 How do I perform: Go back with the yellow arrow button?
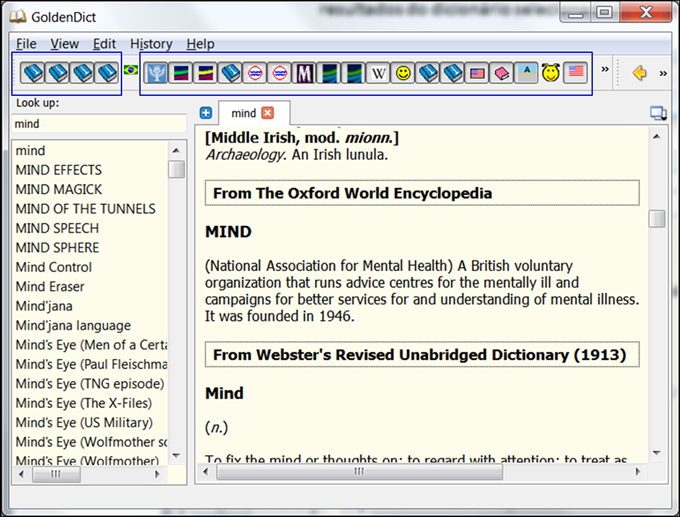click(640, 73)
